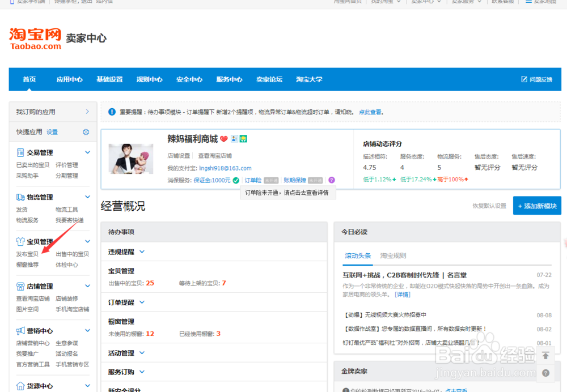The image size is (567, 392).
Task: Go to 首页 in the nav bar
Action: [x=29, y=79]
